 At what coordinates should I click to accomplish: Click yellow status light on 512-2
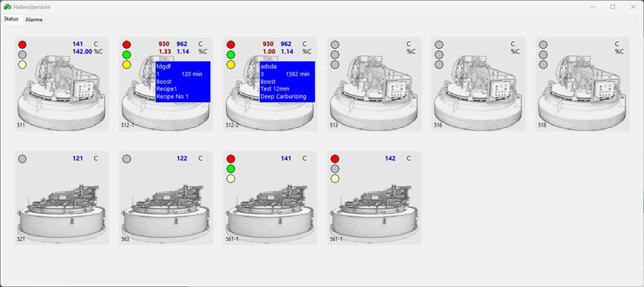(231, 64)
